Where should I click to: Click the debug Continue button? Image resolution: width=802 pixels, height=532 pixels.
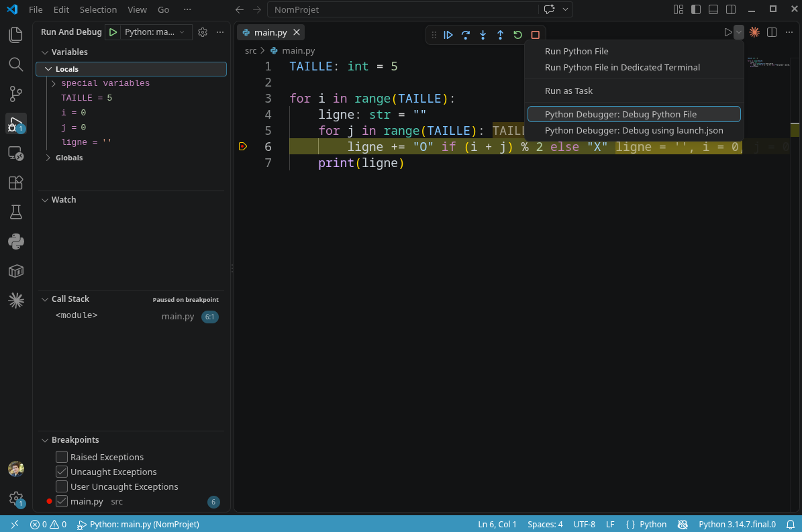pyautogui.click(x=448, y=35)
